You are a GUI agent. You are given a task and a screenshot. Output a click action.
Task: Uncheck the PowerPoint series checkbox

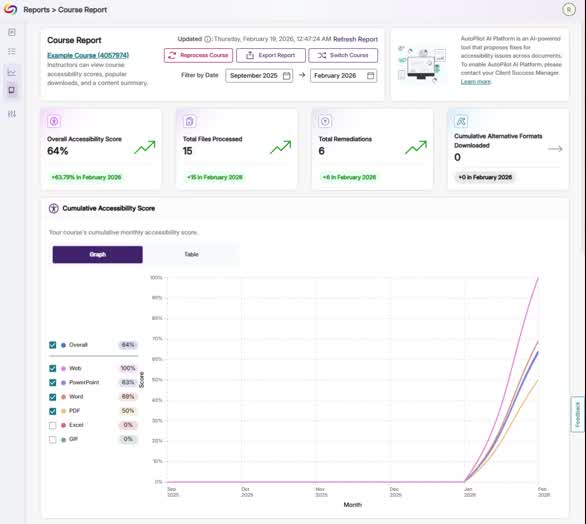point(53,383)
